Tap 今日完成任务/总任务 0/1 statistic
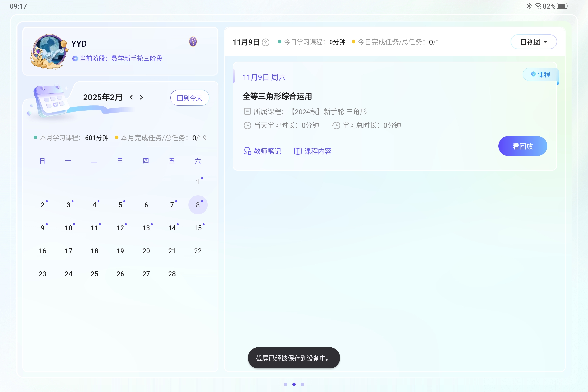Image resolution: width=588 pixels, height=392 pixels. (x=395, y=42)
